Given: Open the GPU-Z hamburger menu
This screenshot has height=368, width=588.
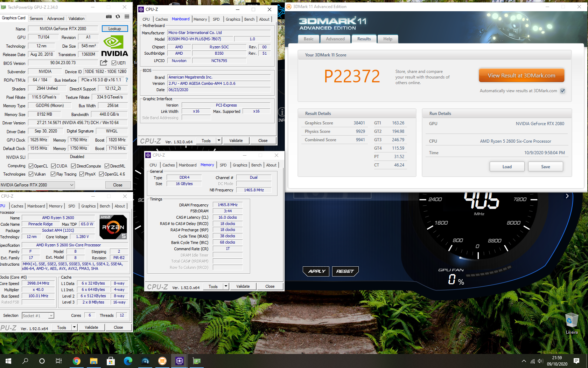Looking at the screenshot, I should click(x=127, y=16).
